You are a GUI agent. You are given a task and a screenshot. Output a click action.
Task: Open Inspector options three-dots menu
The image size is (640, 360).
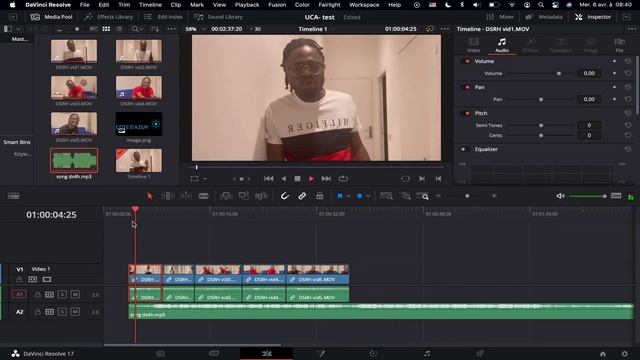point(632,29)
